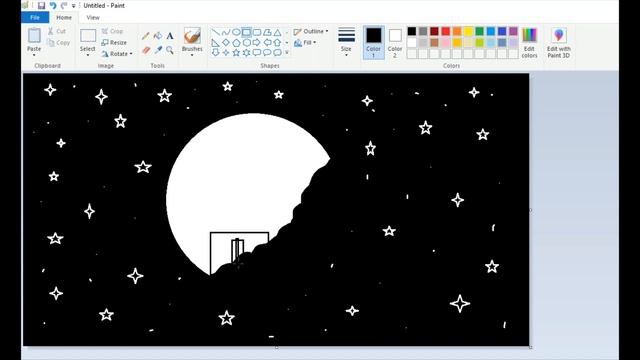Screen dimensions: 640x360
Task: Choose the Line shape
Action: click(216, 32)
